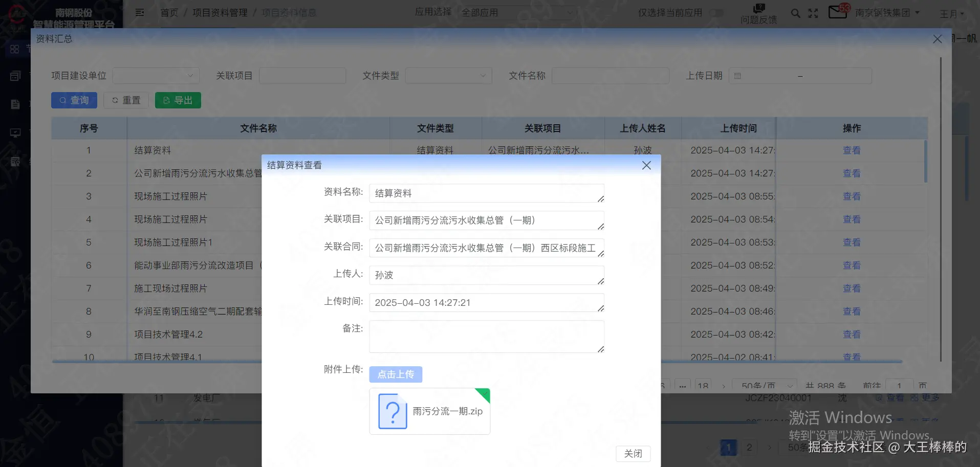
Task: Click the calendar icon in 上传日期 field
Action: click(737, 76)
